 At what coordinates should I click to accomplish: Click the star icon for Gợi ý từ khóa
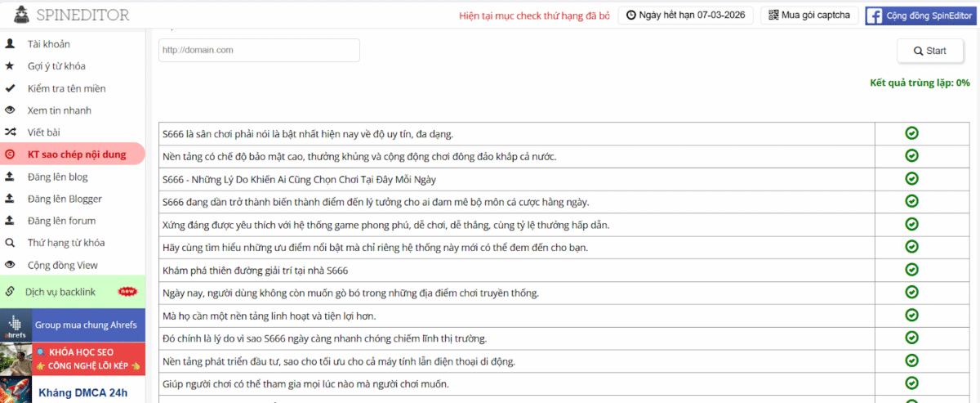pyautogui.click(x=10, y=66)
